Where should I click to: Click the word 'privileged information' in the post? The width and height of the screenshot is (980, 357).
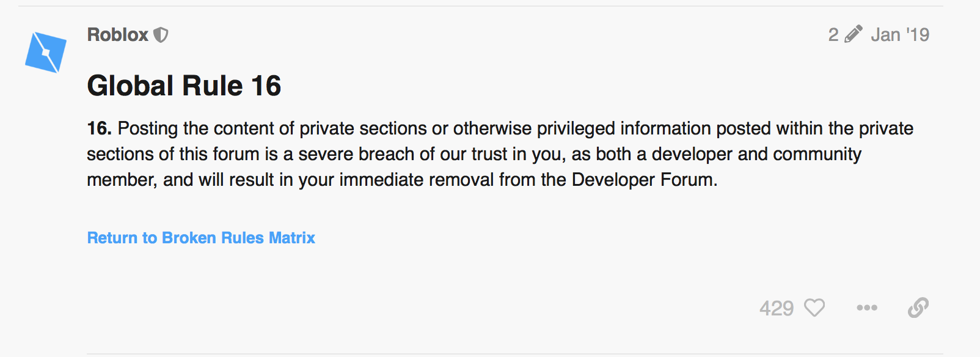point(624,128)
